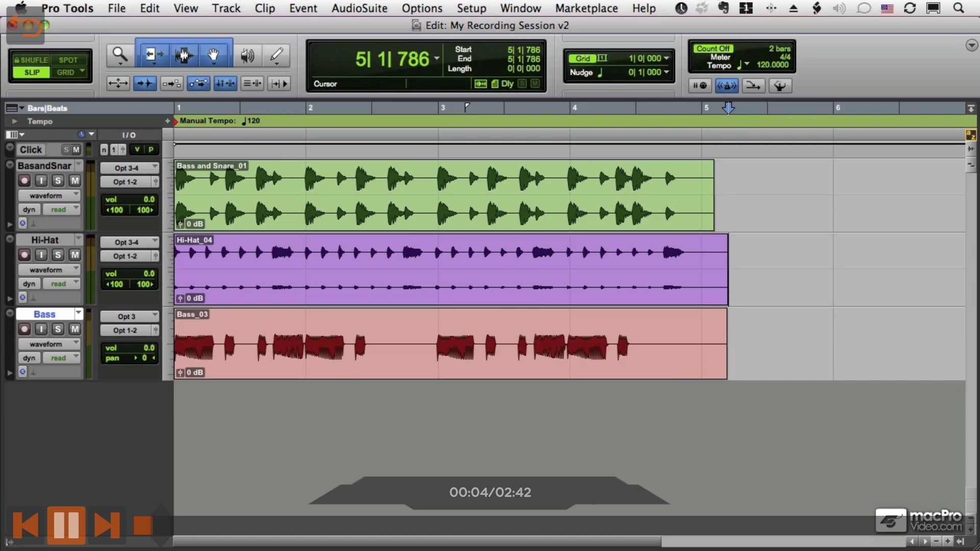Click the Wait for Note record icon
This screenshot has width=980, height=551.
tap(700, 85)
